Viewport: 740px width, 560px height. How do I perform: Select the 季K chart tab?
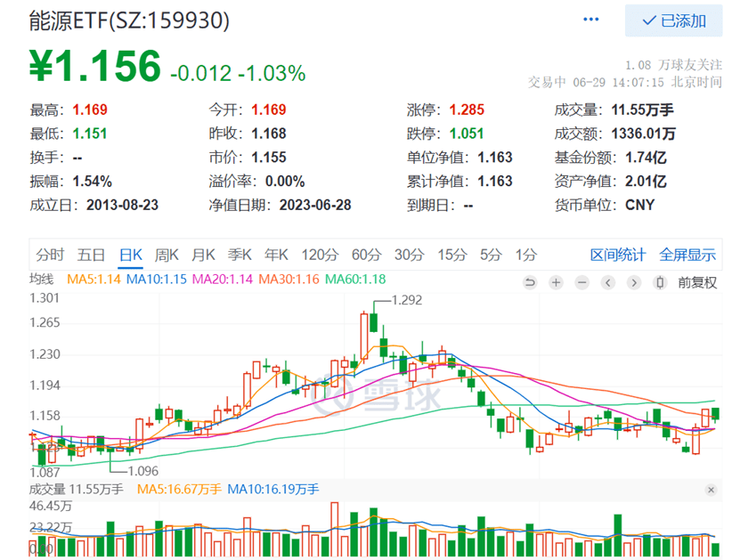point(240,255)
